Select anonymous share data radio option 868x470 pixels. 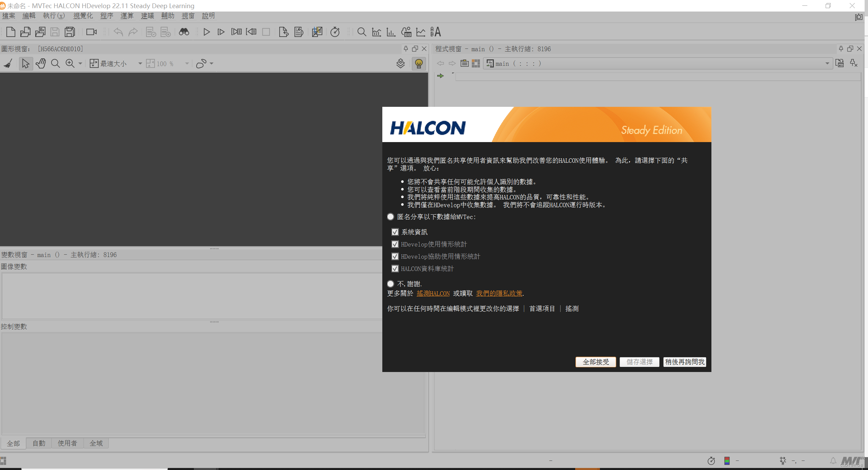pos(390,217)
